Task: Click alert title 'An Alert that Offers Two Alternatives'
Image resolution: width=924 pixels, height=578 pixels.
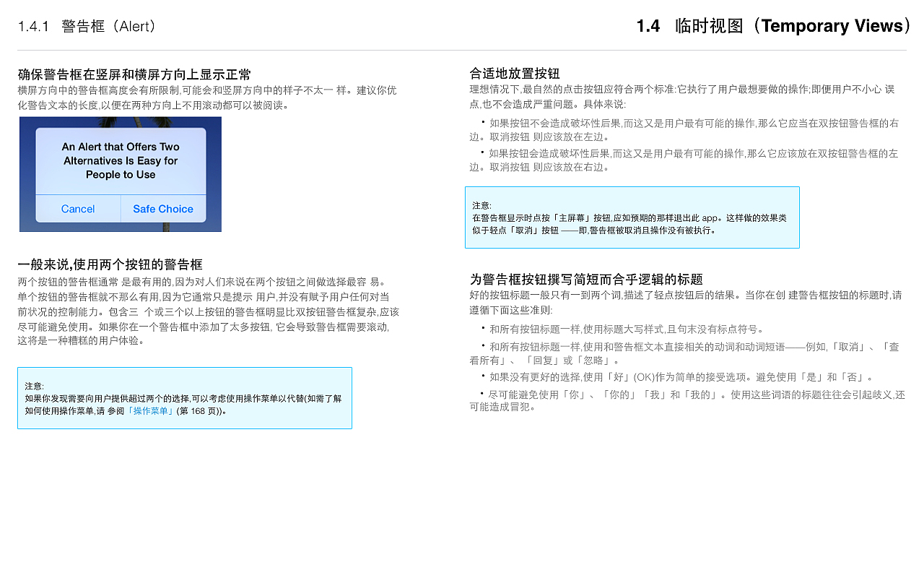Action: 121,160
